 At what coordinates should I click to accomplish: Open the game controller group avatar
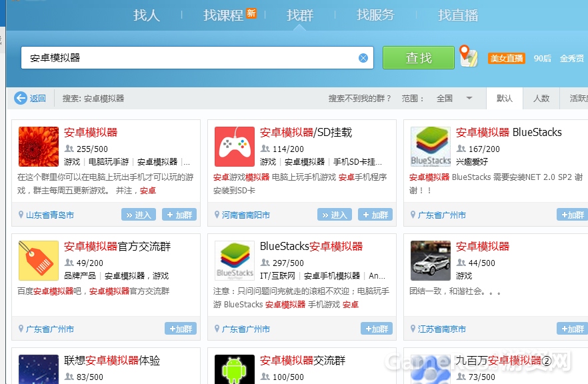click(x=235, y=147)
